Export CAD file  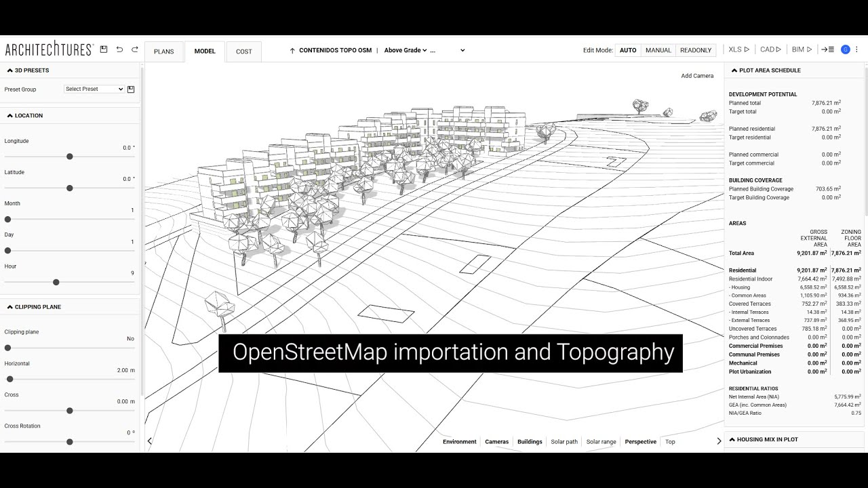point(771,49)
